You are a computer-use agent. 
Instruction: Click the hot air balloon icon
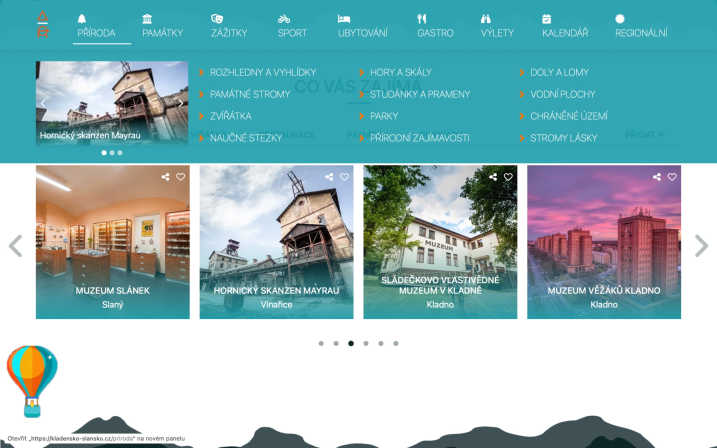pos(32,381)
